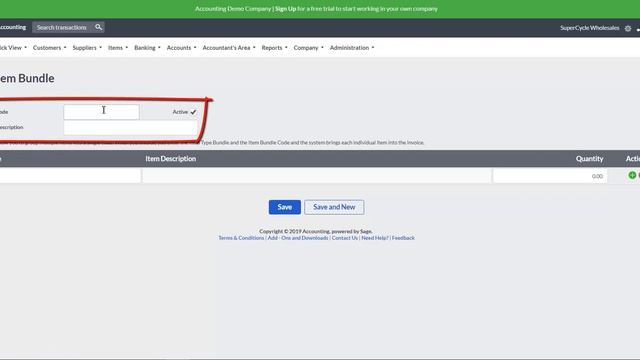Click the SuperCycle Wholesales company name
Screen dimensions: 640x360
[589, 28]
